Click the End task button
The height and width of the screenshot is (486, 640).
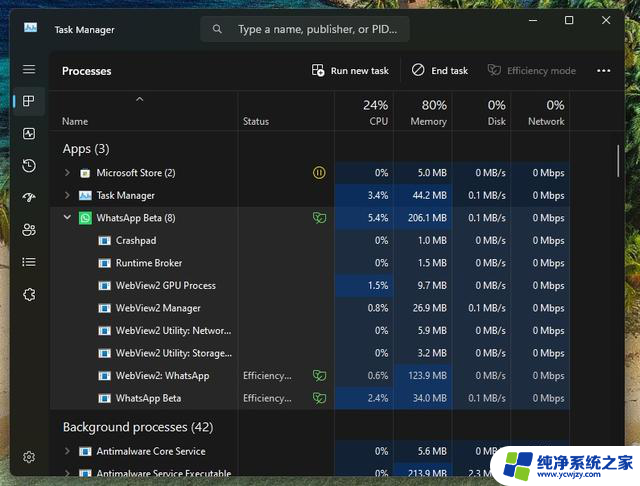pos(440,71)
